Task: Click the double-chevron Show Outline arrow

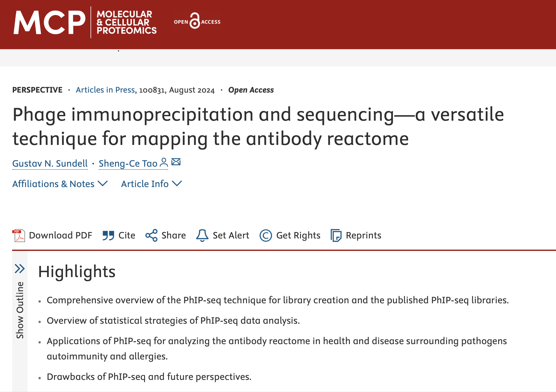Action: 19,269
